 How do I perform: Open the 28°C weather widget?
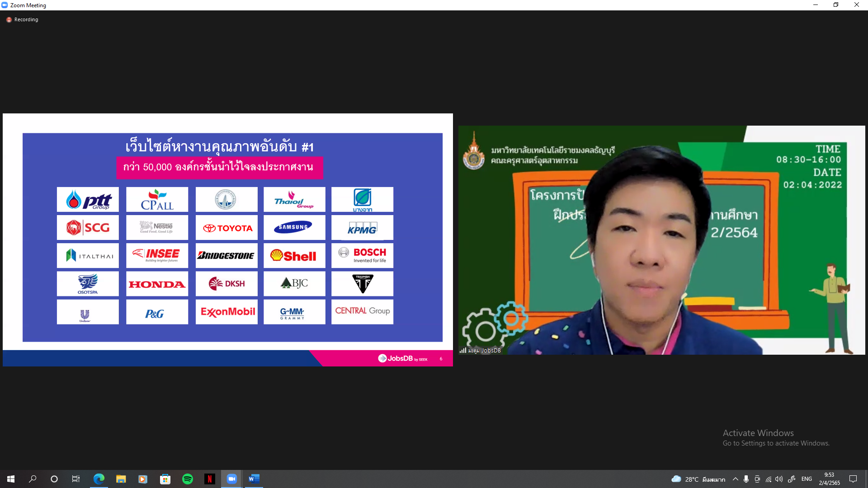[x=698, y=479]
